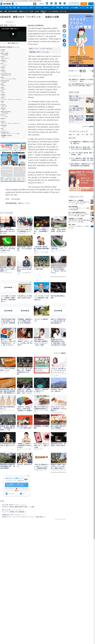Open the デジタル紙面 menu item
Image resolution: width=95 pixels, height=644 pixels.
click(74, 8)
